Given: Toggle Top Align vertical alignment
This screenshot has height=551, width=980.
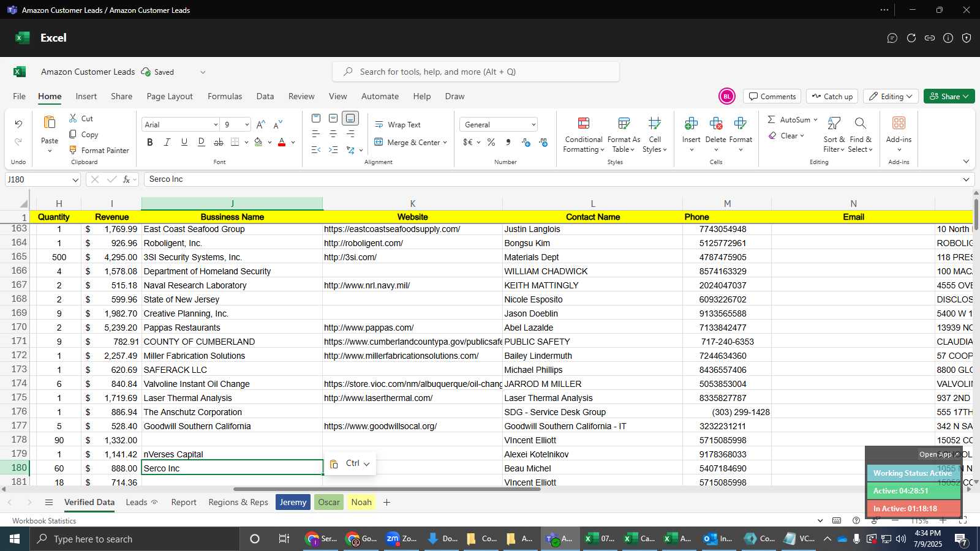Looking at the screenshot, I should [316, 118].
